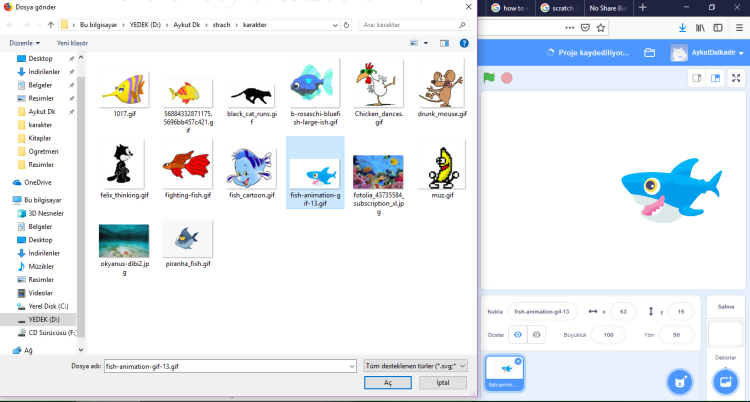Open the page actions three-dot menu
This screenshot has width=750, height=402.
[569, 28]
